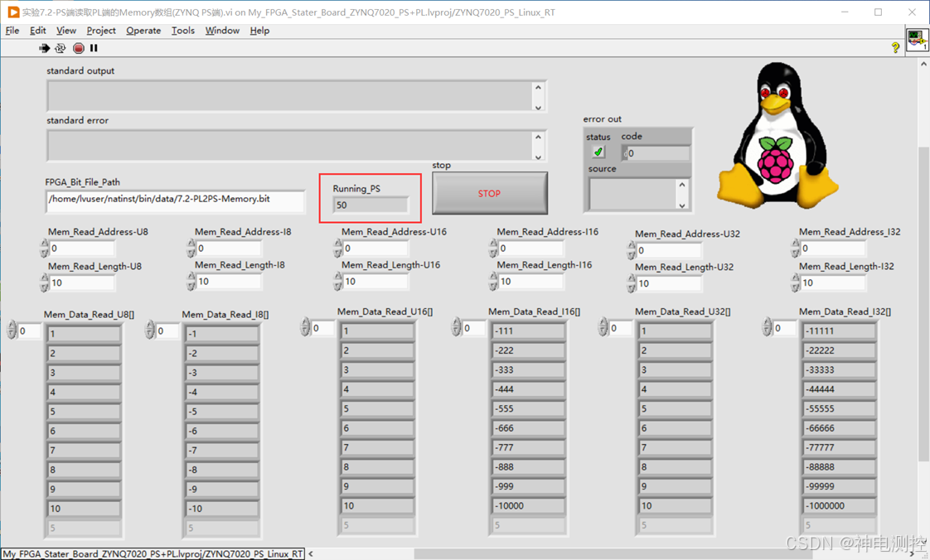Click the STOP button

click(490, 193)
